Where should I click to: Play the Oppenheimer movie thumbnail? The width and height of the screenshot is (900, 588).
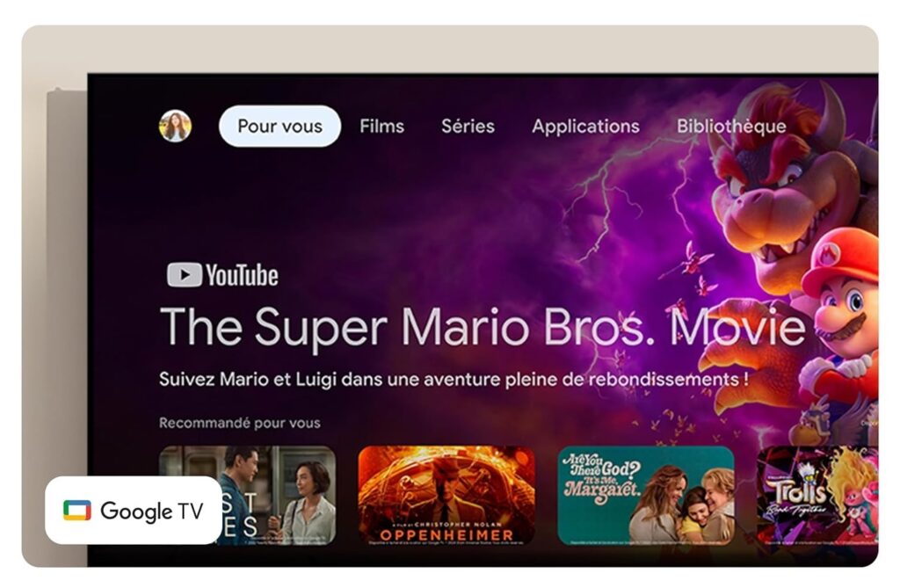pos(446,496)
